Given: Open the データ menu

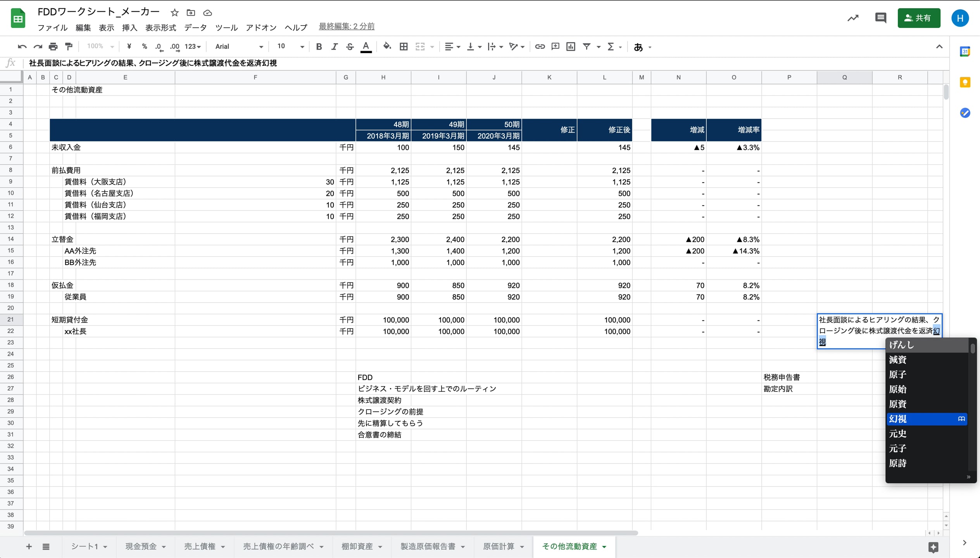Looking at the screenshot, I should click(195, 28).
